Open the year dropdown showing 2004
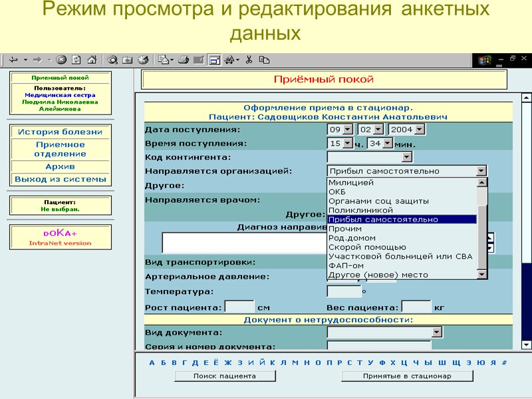The image size is (532, 399). click(x=418, y=130)
